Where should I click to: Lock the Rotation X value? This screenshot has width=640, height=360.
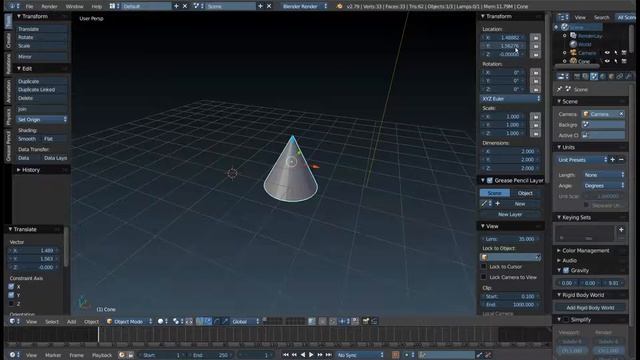[535, 72]
